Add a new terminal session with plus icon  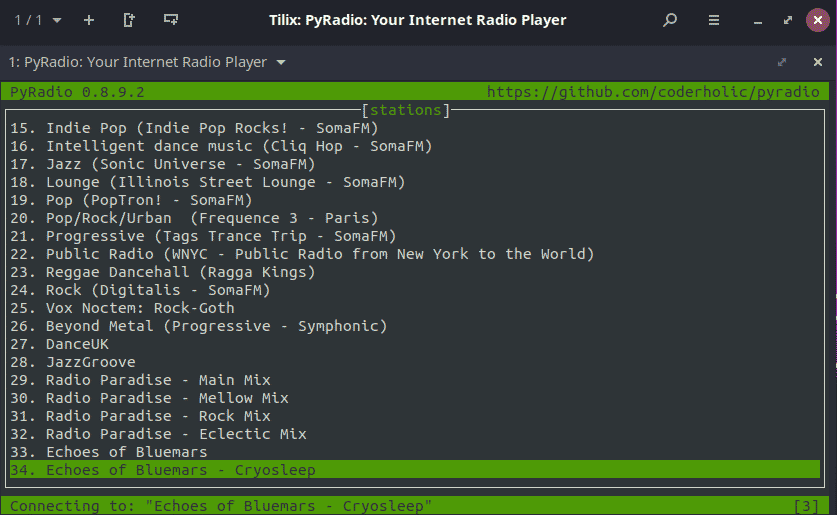pos(89,20)
